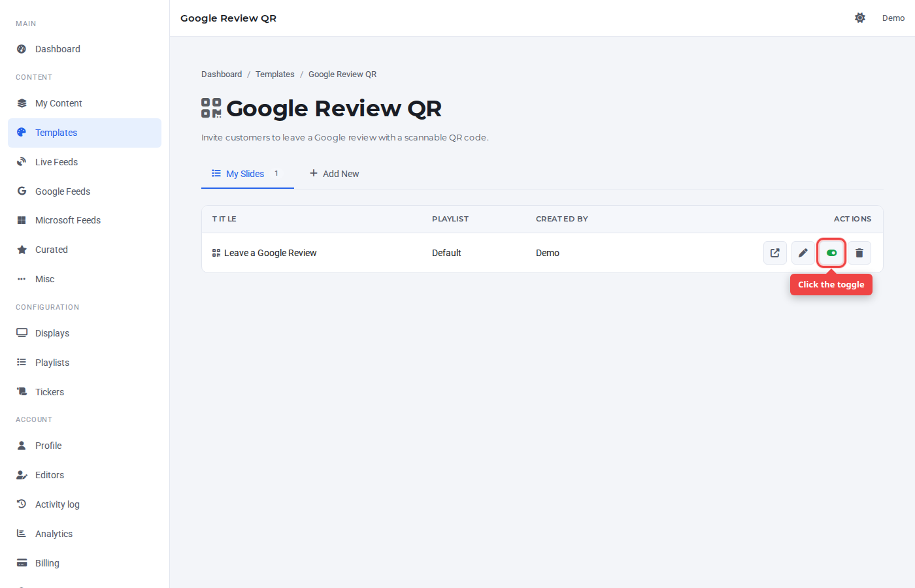Viewport: 915px width, 588px height.
Task: Click the Editors user-edit icon
Action: point(22,475)
